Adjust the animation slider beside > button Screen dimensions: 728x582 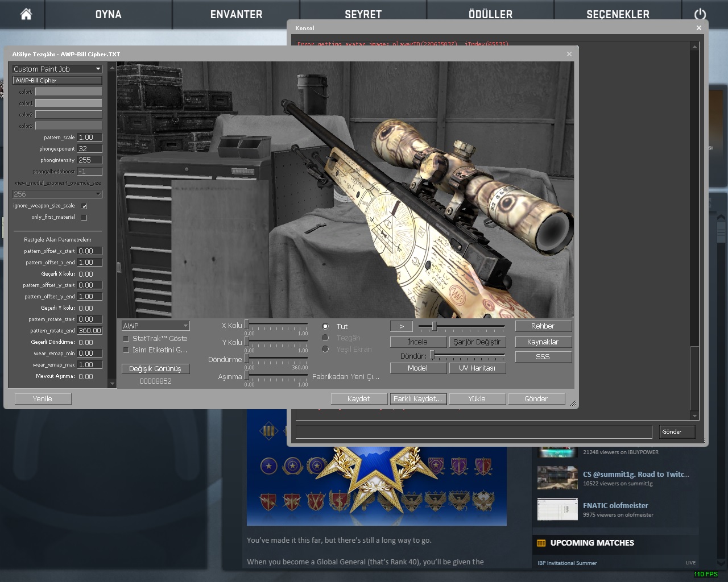[461, 326]
